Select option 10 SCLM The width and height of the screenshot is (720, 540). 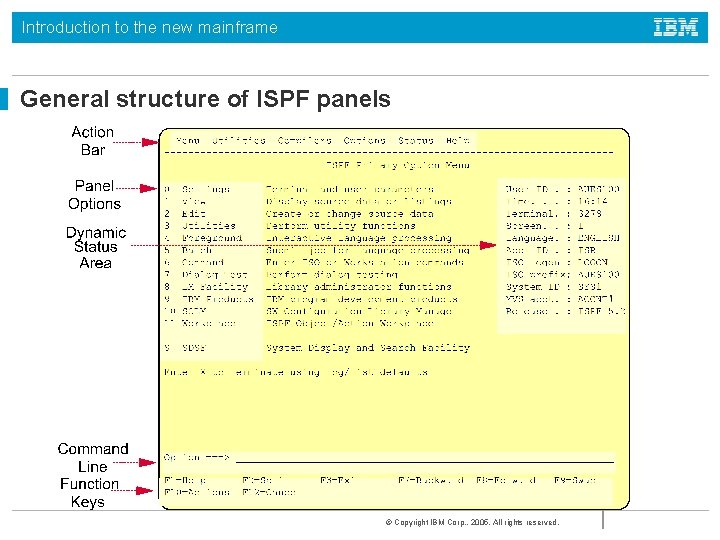point(186,311)
